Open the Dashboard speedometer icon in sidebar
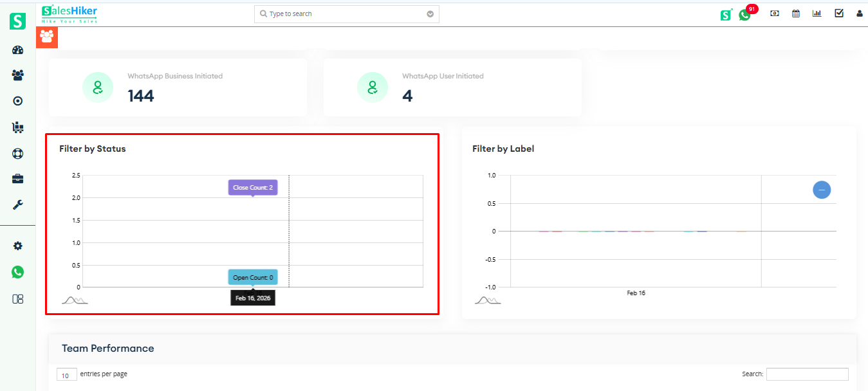The image size is (868, 391). [x=17, y=50]
